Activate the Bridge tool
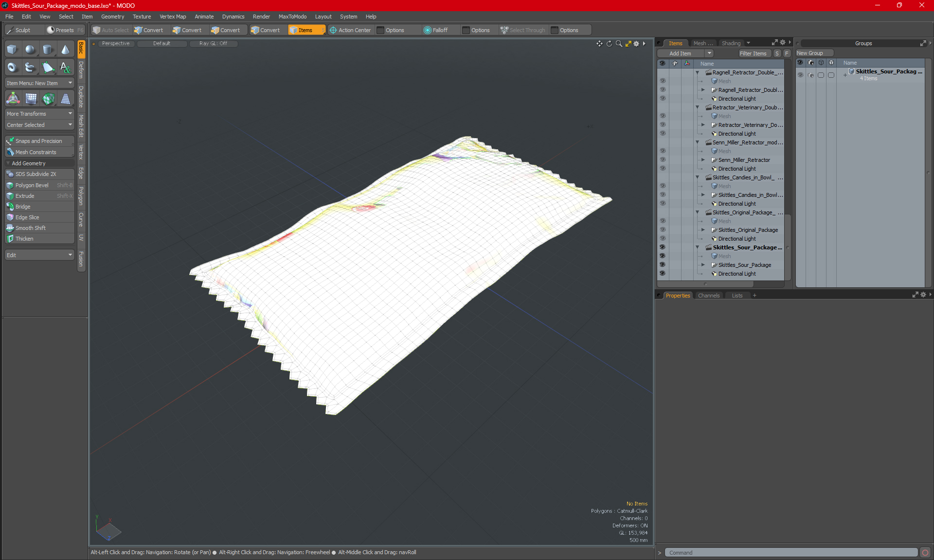The width and height of the screenshot is (934, 560). coord(39,207)
